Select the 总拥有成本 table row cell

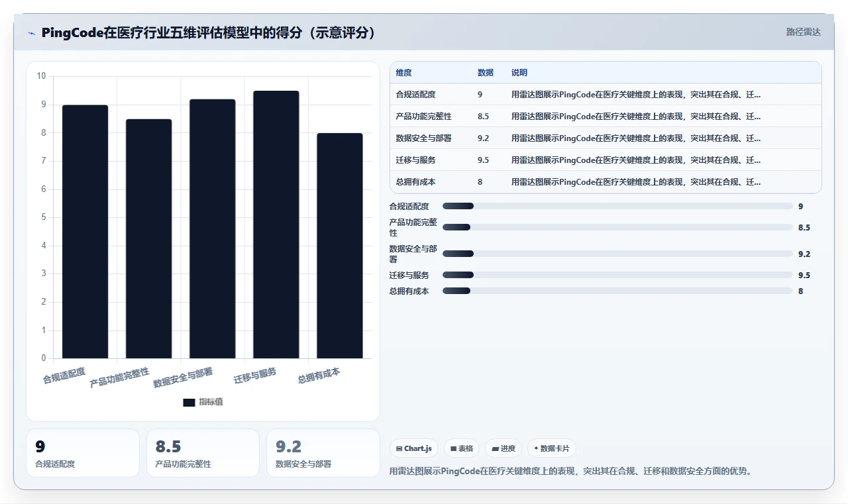click(x=415, y=182)
